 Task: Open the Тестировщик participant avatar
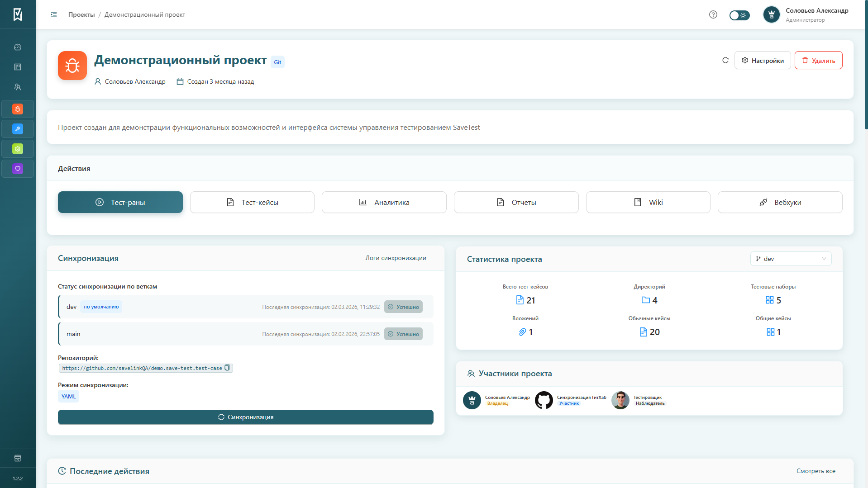point(620,400)
